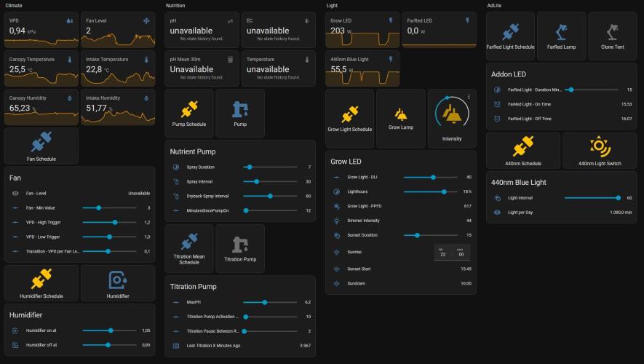644x364 pixels.
Task: Click the Sunset Start value 15:45
Action: point(466,269)
